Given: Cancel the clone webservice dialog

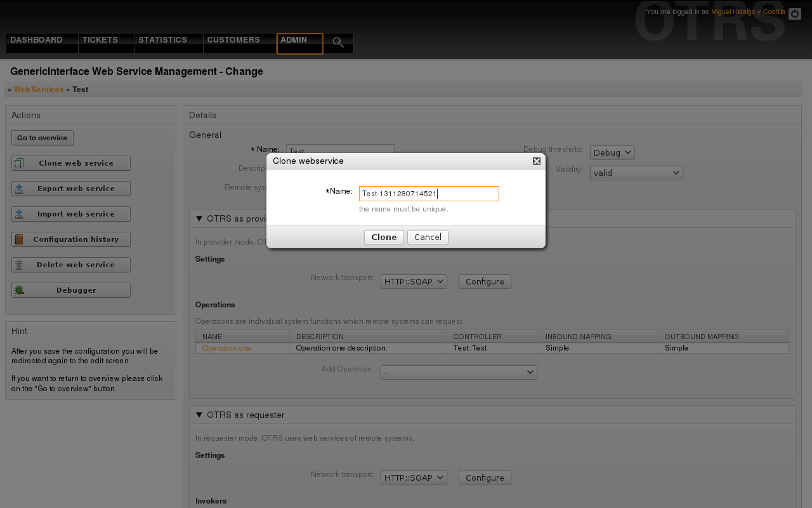Looking at the screenshot, I should [428, 237].
